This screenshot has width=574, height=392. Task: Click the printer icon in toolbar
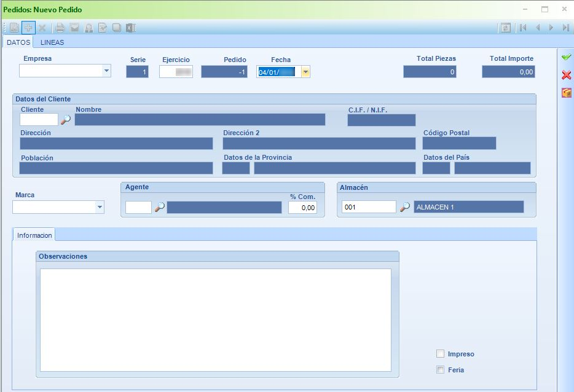(x=60, y=28)
